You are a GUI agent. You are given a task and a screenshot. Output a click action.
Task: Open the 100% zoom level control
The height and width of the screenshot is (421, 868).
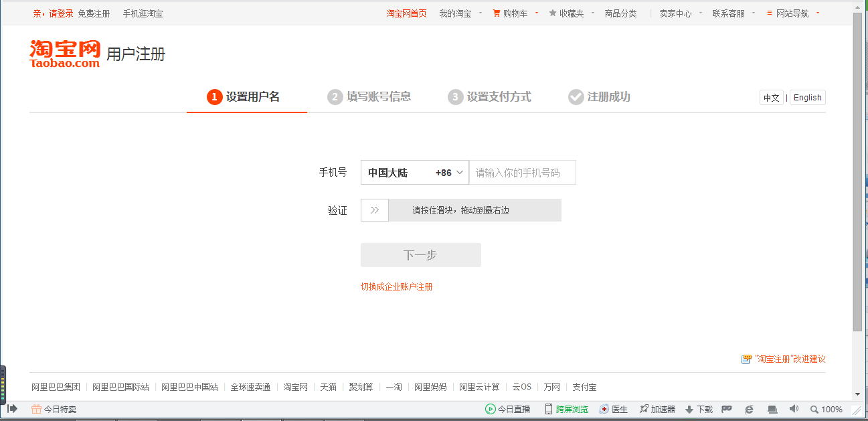tap(827, 409)
